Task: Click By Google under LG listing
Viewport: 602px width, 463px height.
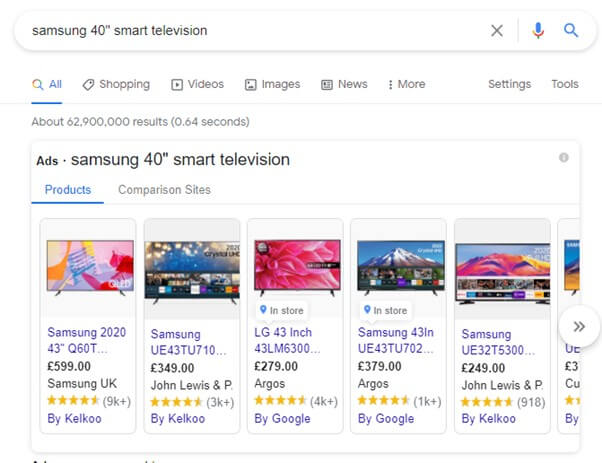Action: click(x=282, y=418)
